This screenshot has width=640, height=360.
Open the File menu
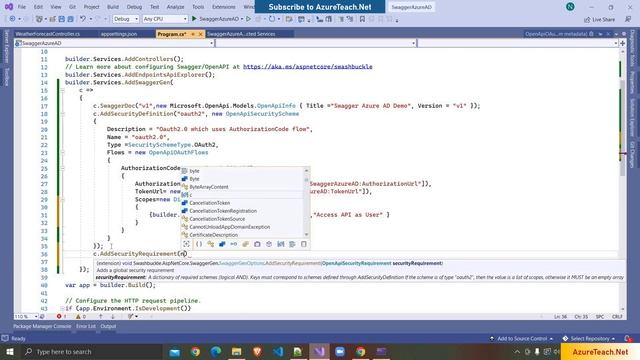click(22, 7)
